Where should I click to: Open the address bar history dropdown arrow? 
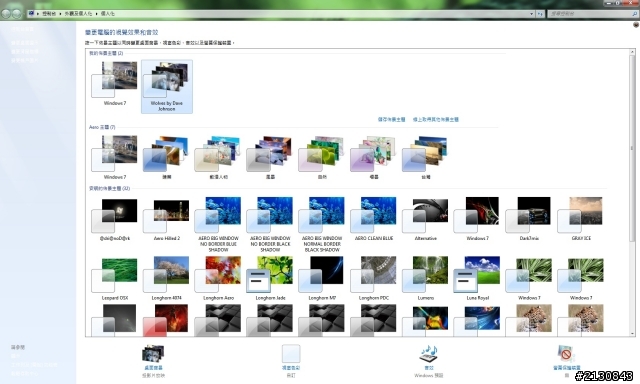(531, 13)
